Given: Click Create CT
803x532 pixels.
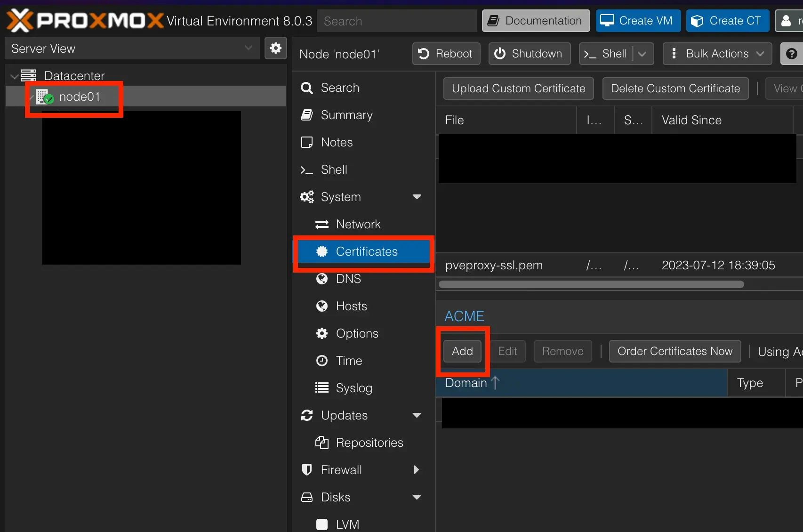Looking at the screenshot, I should [x=728, y=21].
